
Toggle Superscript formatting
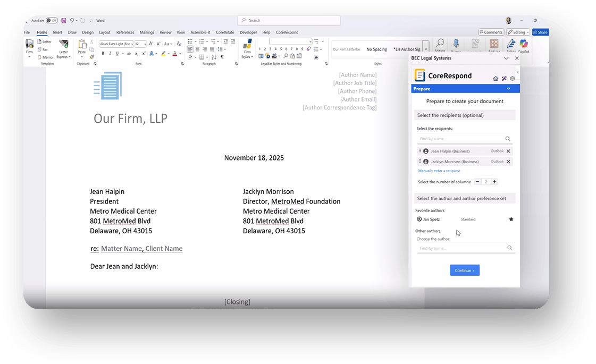pyautogui.click(x=144, y=54)
